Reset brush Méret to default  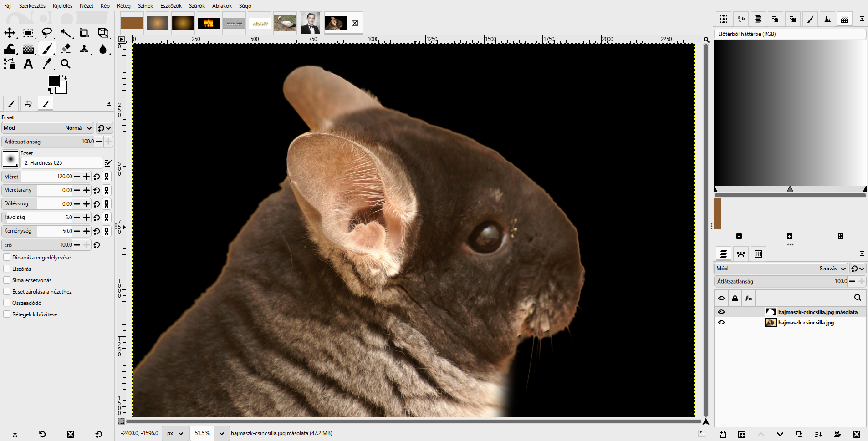97,177
